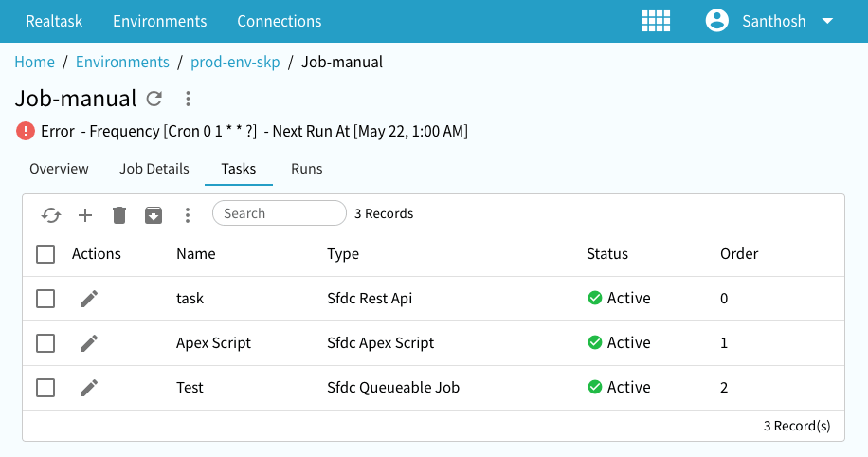This screenshot has width=868, height=457.
Task: Select the checkbox for Test row
Action: (x=45, y=388)
